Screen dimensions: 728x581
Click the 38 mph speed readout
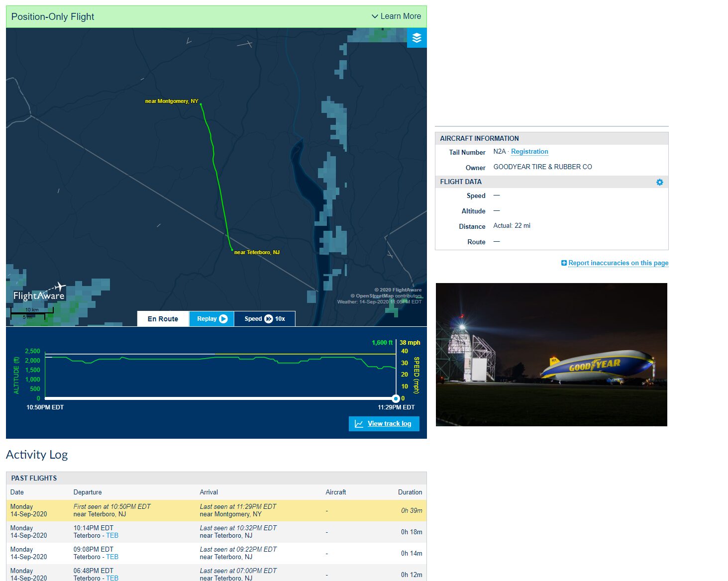(x=410, y=343)
